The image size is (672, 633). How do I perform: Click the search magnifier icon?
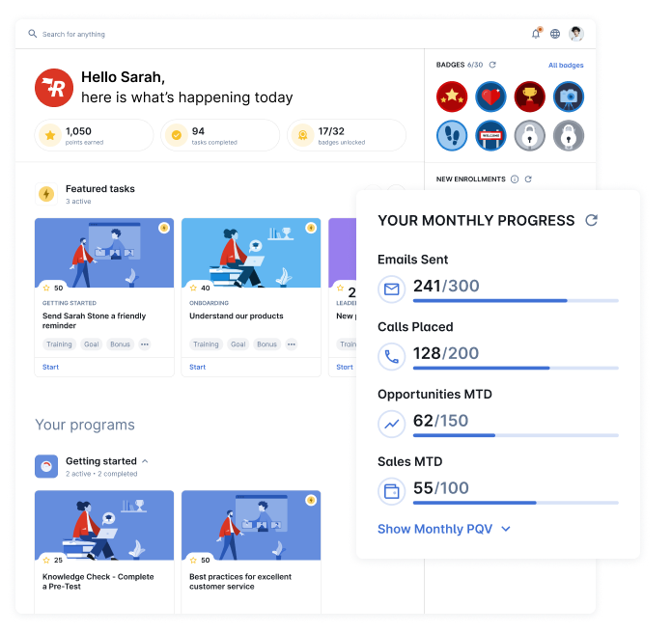point(33,34)
